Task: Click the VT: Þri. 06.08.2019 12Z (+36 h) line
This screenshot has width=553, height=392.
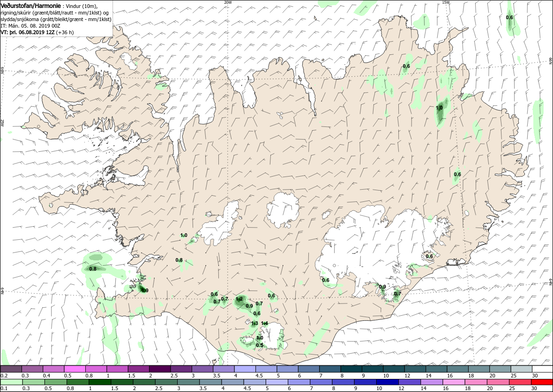Action: click(x=37, y=32)
